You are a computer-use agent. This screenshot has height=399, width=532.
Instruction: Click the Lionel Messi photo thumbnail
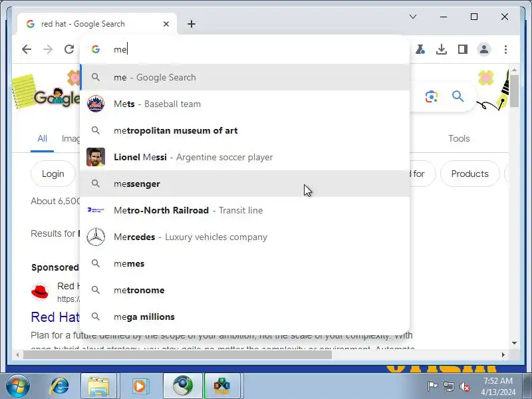(96, 157)
